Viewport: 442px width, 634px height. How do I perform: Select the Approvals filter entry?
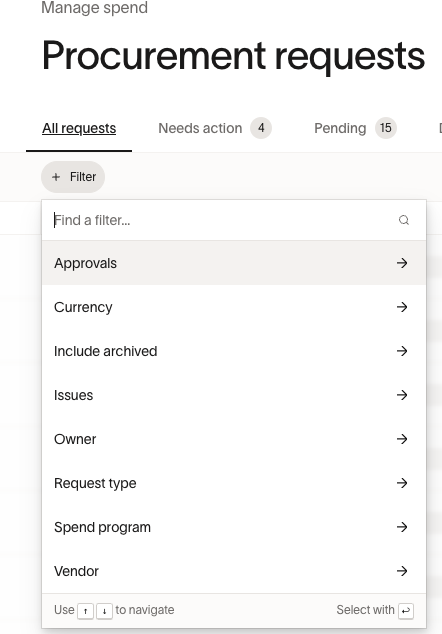click(x=234, y=263)
